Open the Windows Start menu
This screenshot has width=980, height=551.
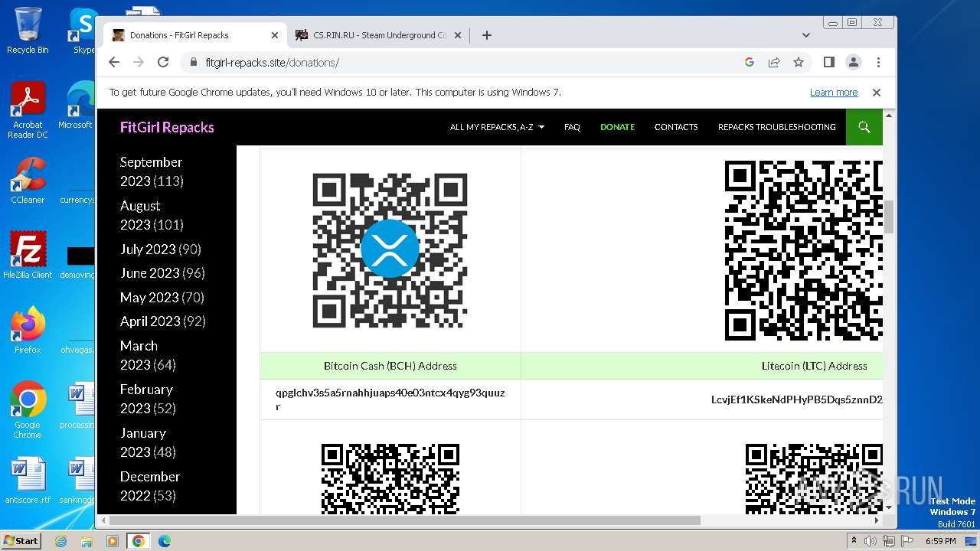click(x=21, y=541)
